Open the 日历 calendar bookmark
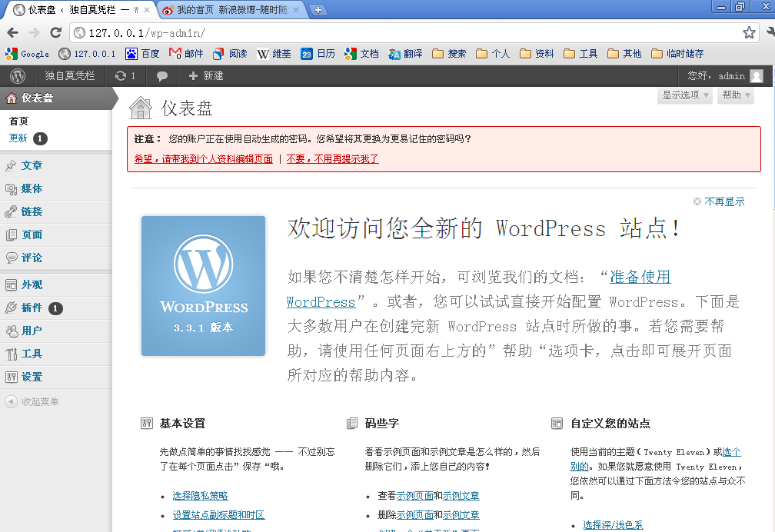The image size is (775, 532). 318,53
